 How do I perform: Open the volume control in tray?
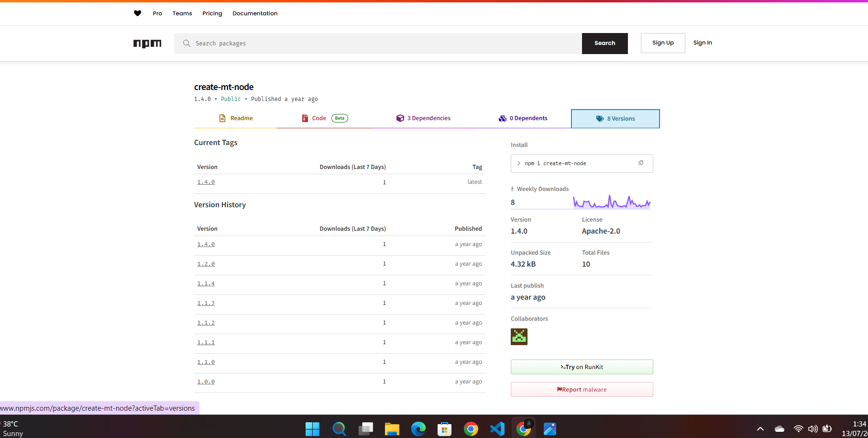(x=813, y=429)
